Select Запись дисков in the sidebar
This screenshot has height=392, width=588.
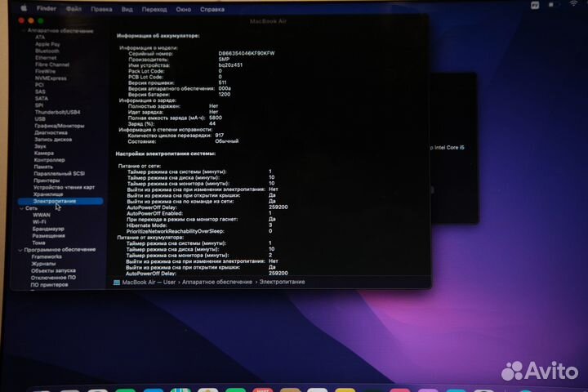(53, 139)
